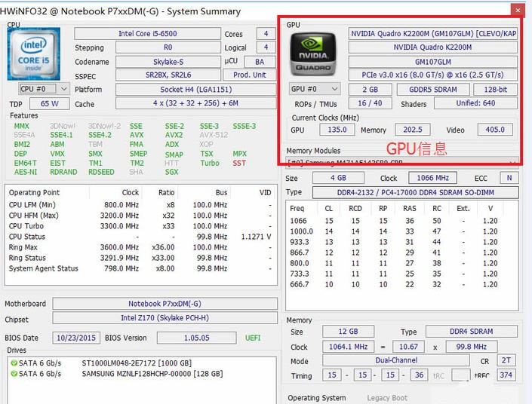This screenshot has width=532, height=404.
Task: Click the Video clock value 405.0
Action: click(x=495, y=130)
